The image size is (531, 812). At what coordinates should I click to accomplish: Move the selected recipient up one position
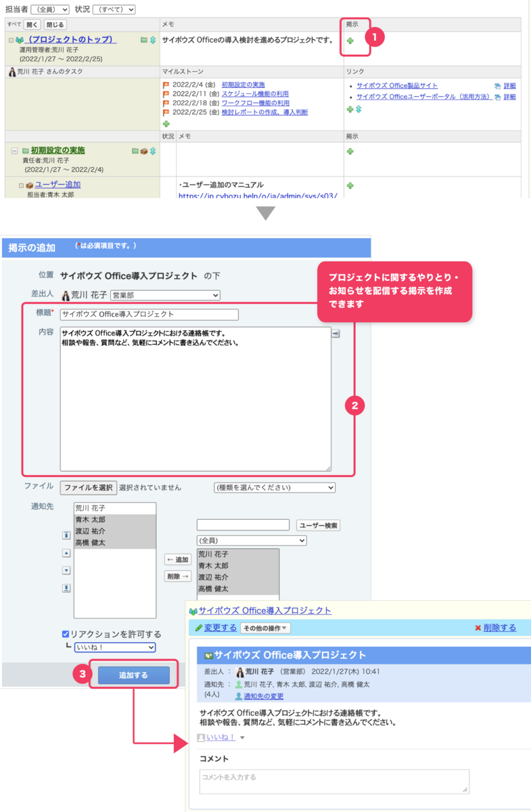pyautogui.click(x=66, y=552)
